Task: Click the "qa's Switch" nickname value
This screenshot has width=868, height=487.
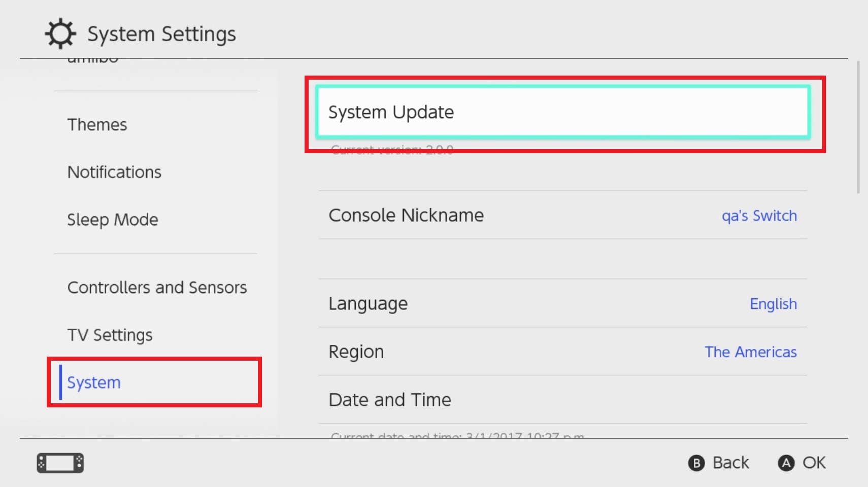Action: pos(759,216)
